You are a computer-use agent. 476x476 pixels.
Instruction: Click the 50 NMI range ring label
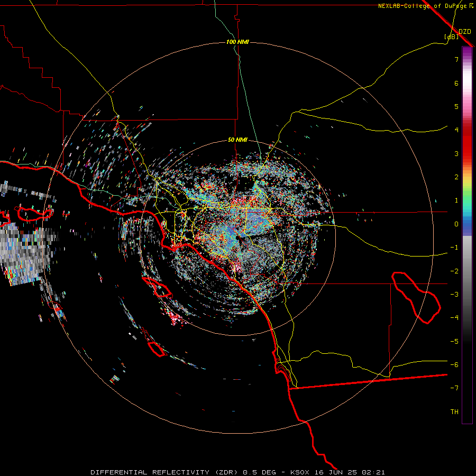coord(237,140)
